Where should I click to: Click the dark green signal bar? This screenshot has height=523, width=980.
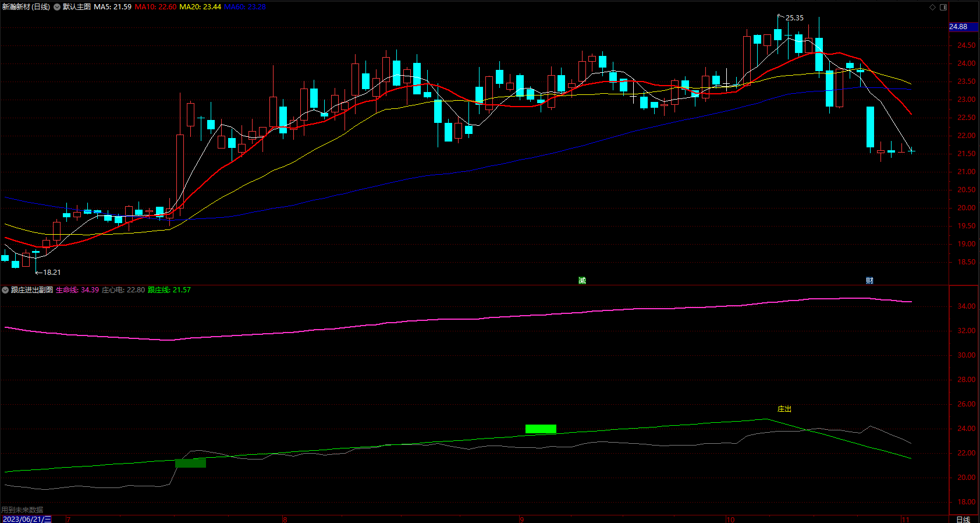pos(190,463)
